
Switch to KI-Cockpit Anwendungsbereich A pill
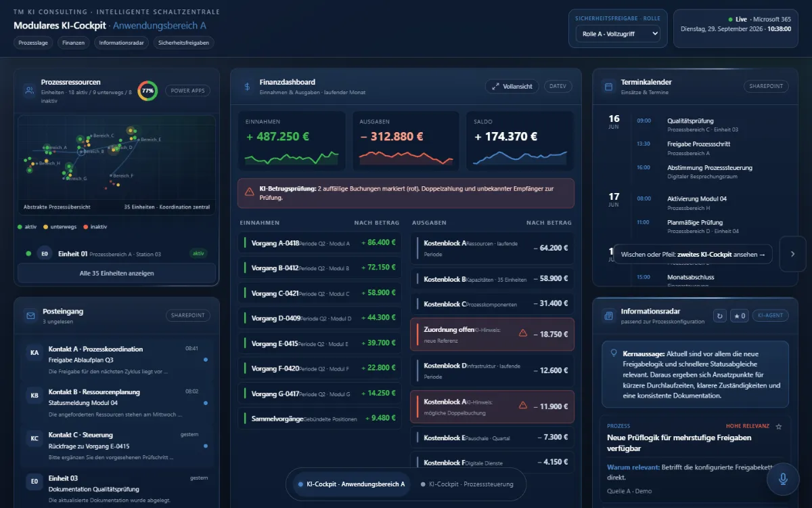coord(351,484)
